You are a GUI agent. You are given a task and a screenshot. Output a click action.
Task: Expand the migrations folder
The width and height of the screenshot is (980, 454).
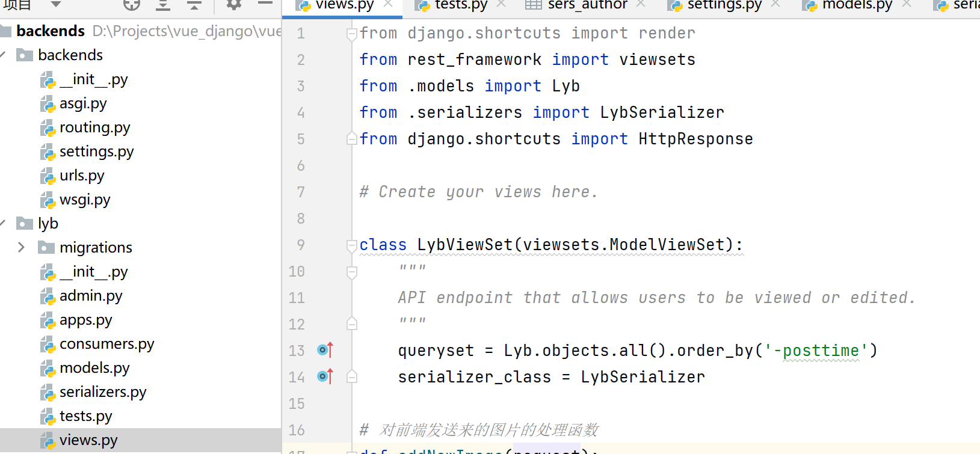tap(22, 248)
